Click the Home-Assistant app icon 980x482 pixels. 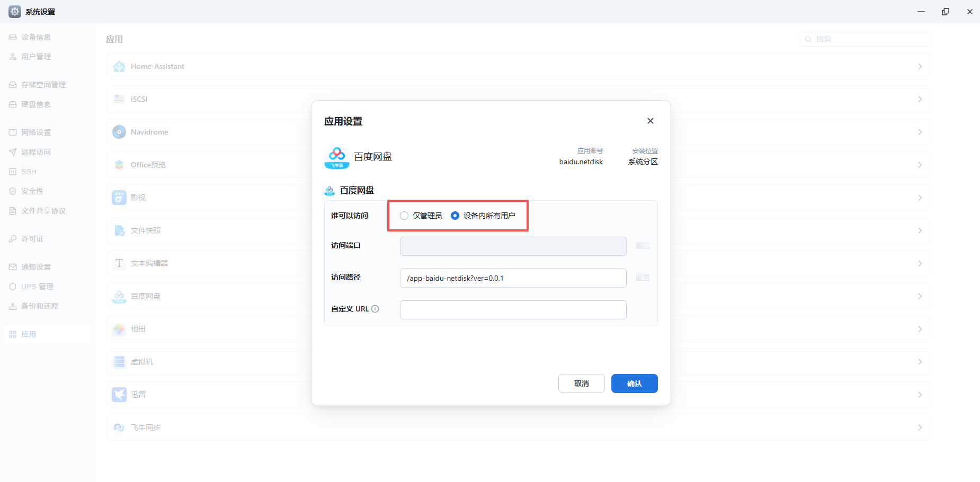[x=119, y=66]
